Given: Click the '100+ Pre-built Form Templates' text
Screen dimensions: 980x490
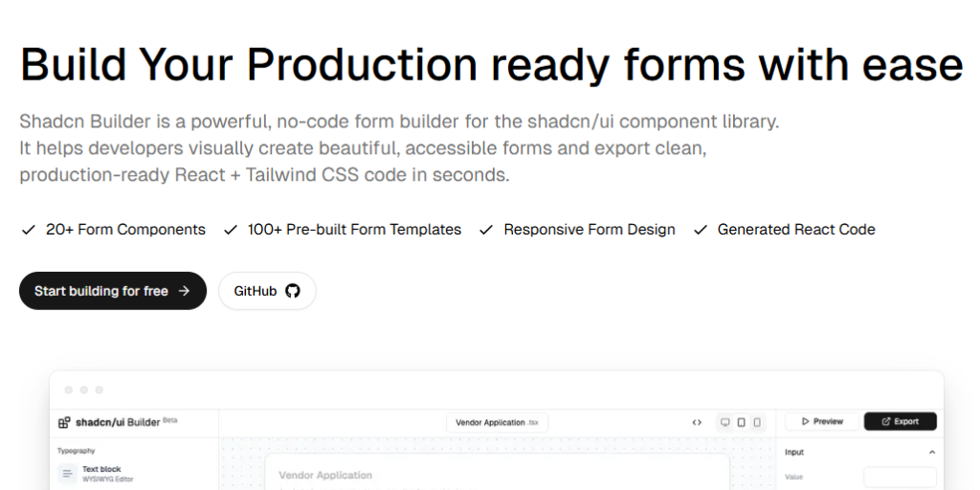Looking at the screenshot, I should [354, 230].
